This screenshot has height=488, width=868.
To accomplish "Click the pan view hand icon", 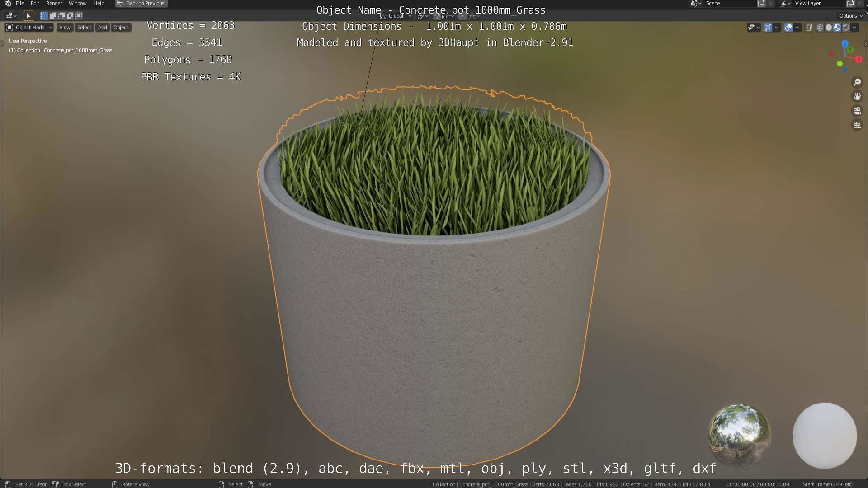I will pos(857,96).
